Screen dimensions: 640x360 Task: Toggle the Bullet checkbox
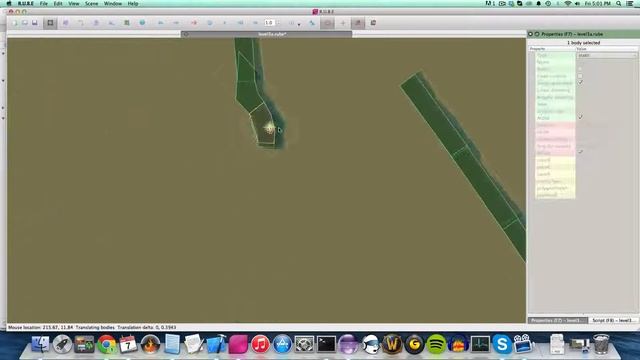click(580, 69)
